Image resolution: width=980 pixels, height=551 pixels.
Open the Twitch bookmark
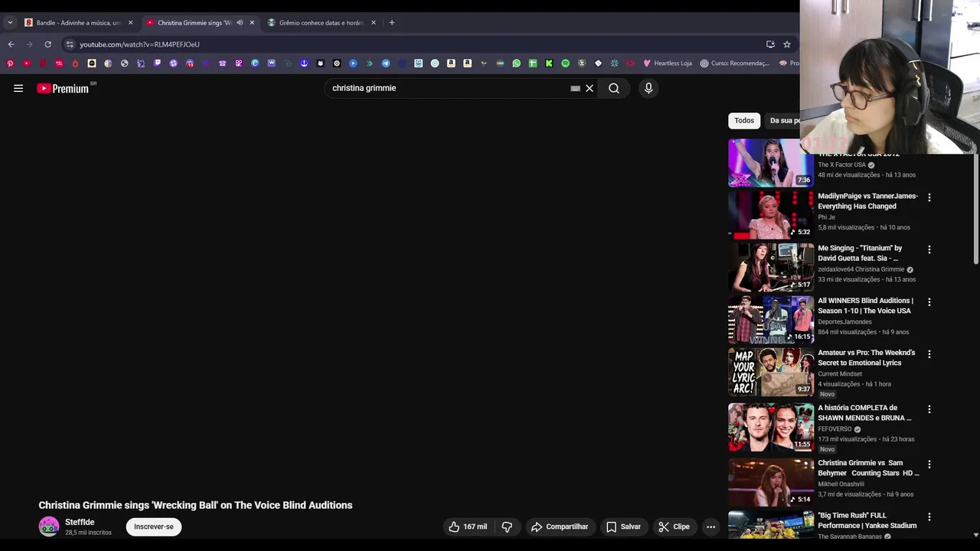(157, 64)
